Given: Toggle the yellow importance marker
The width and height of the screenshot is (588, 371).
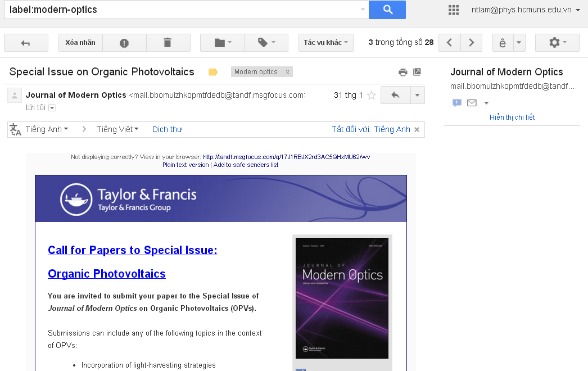Looking at the screenshot, I should coord(213,72).
